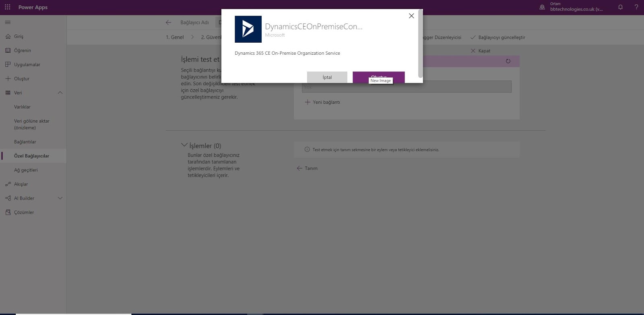Click the Giriş home icon
Viewport: 644px width, 315px height.
[8, 36]
